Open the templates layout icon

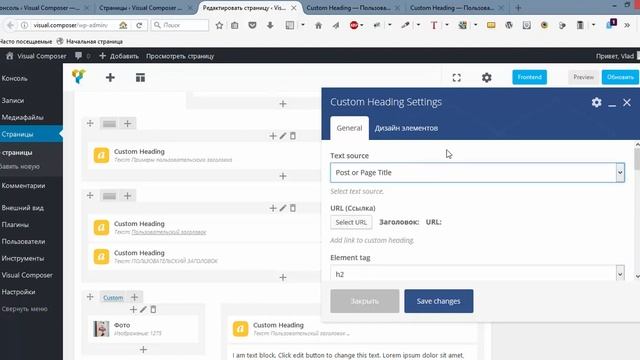140,78
